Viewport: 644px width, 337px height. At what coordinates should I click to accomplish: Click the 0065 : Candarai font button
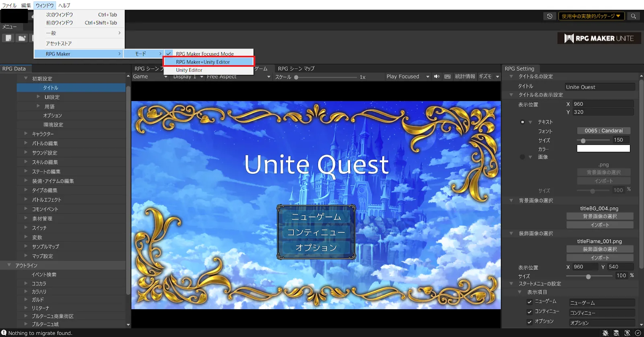603,131
